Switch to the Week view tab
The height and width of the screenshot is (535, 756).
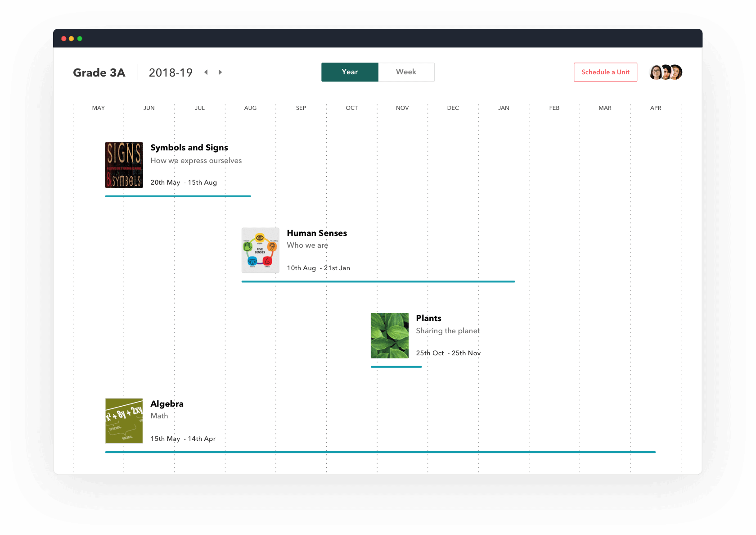(406, 72)
